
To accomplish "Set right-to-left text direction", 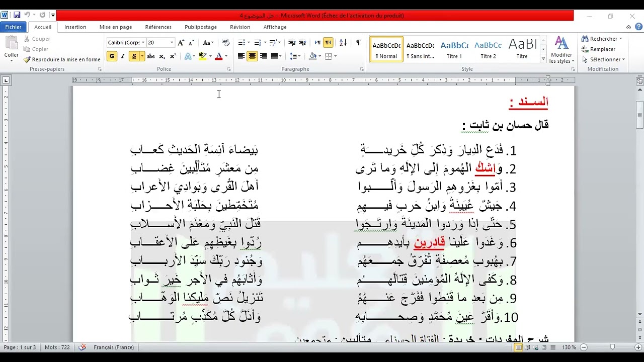I will point(328,43).
